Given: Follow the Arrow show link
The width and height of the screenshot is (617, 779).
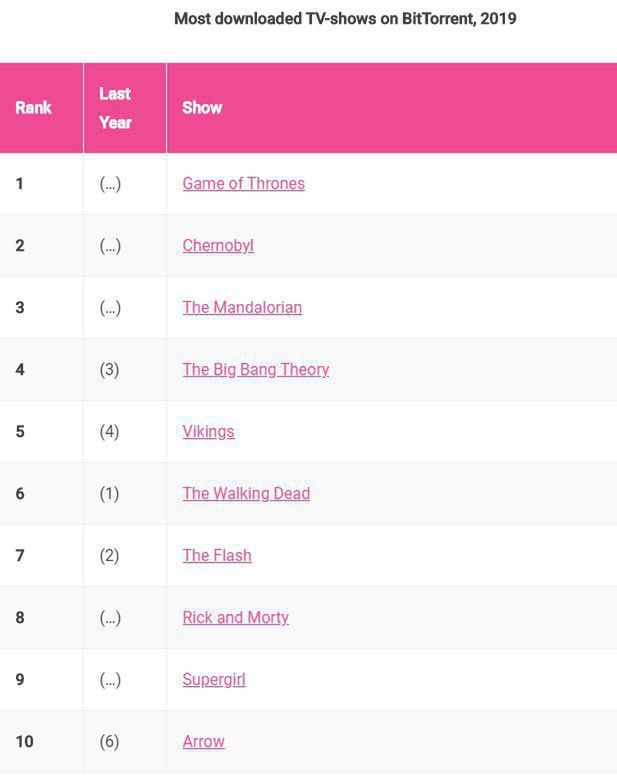Looking at the screenshot, I should [x=203, y=742].
